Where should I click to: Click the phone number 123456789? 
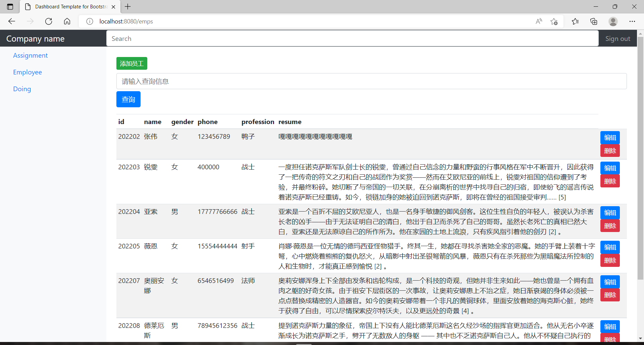214,136
